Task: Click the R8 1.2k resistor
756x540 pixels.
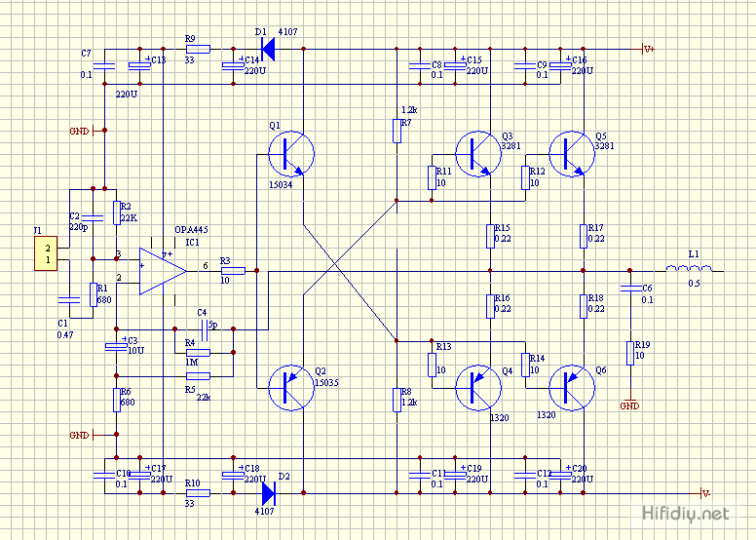Action: click(x=397, y=400)
